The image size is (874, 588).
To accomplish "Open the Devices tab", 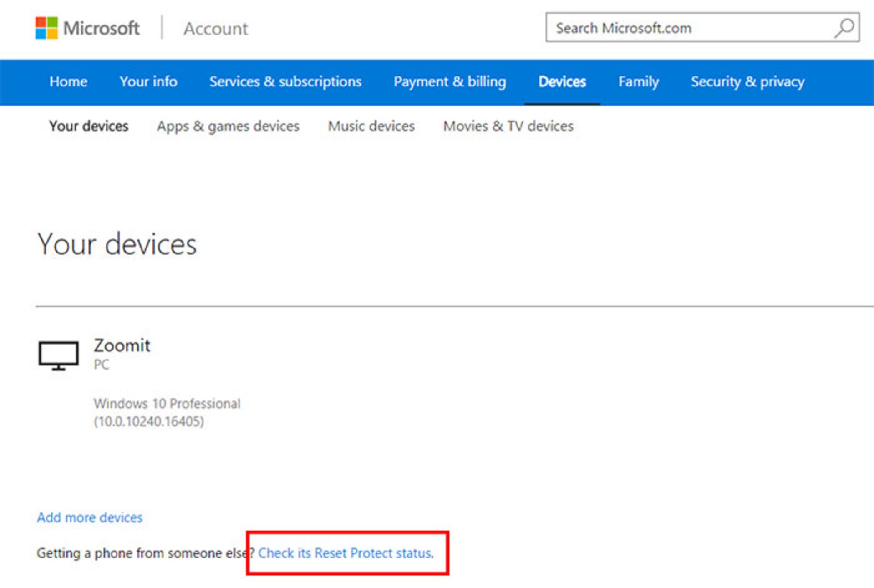I will point(562,82).
